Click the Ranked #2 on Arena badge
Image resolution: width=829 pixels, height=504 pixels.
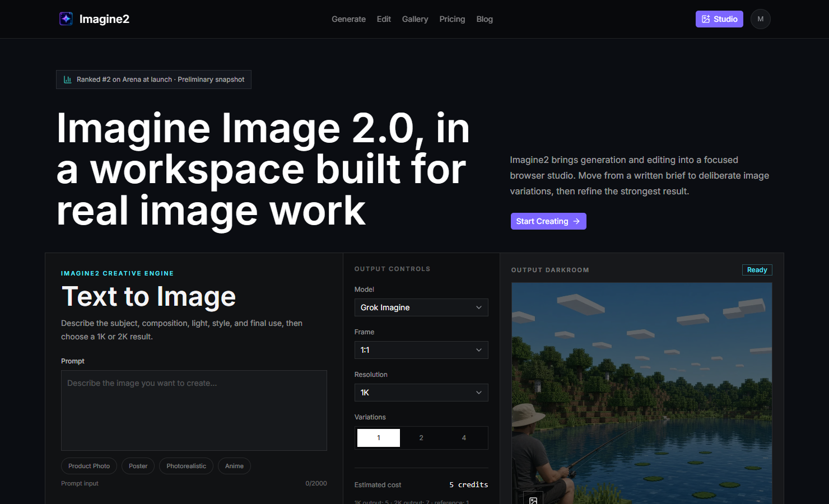pos(153,80)
